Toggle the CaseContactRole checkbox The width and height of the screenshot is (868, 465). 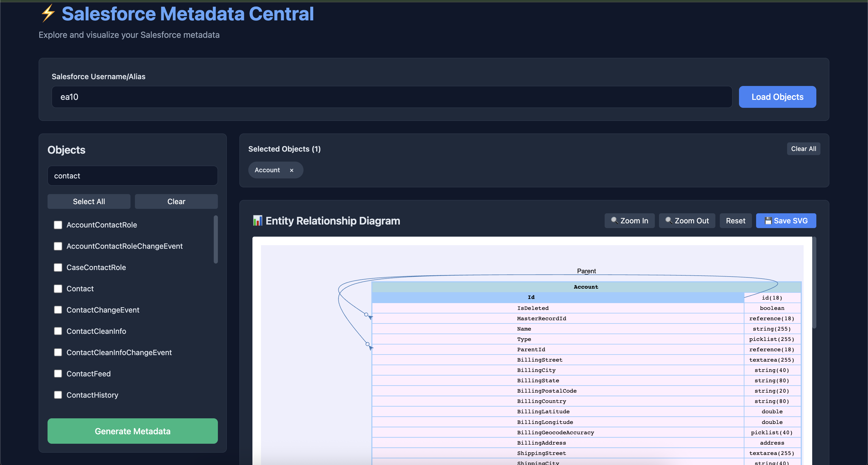click(58, 267)
